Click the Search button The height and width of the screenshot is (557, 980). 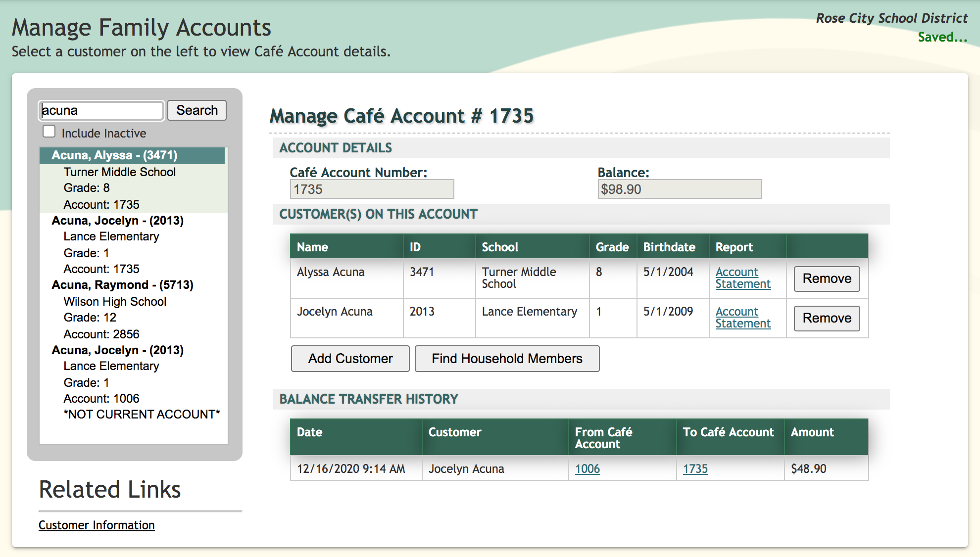196,110
